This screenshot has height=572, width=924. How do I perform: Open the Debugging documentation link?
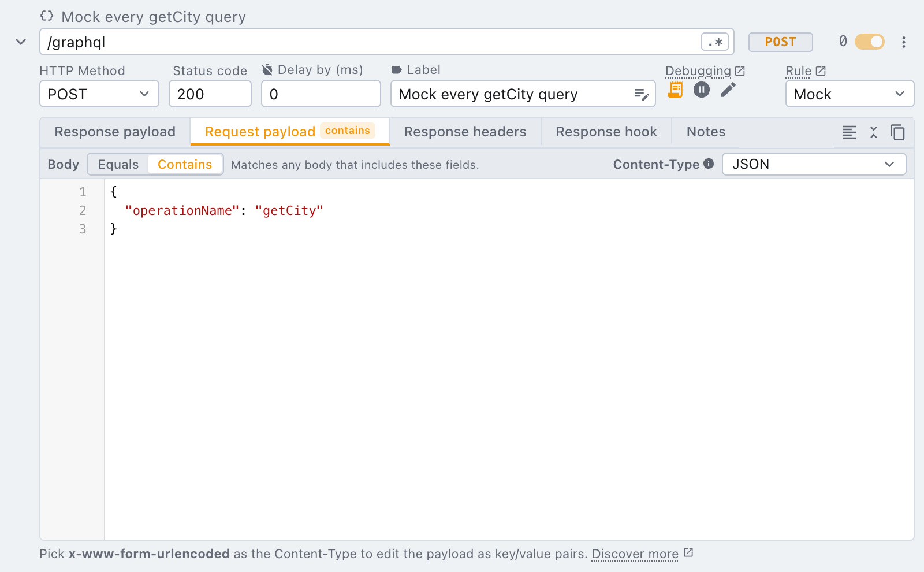698,71
